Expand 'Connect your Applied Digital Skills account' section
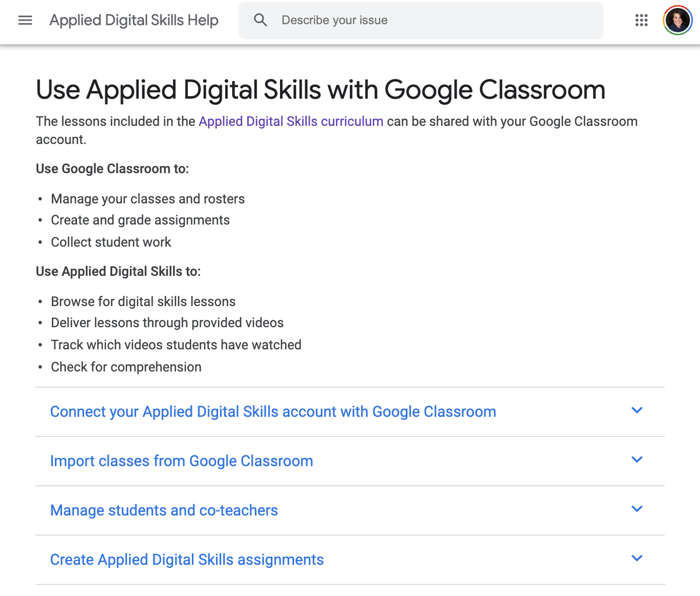Screen dimensions: 700x596 coord(350,412)
